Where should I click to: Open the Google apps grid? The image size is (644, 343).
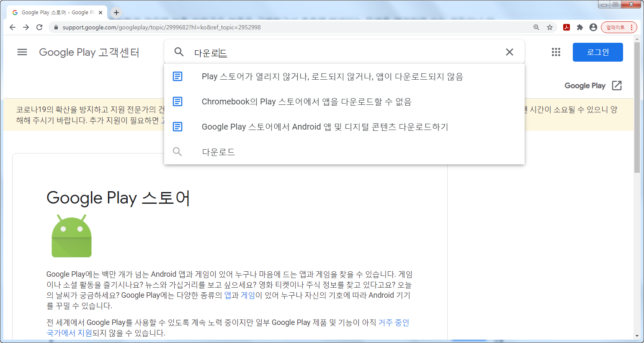(x=556, y=52)
